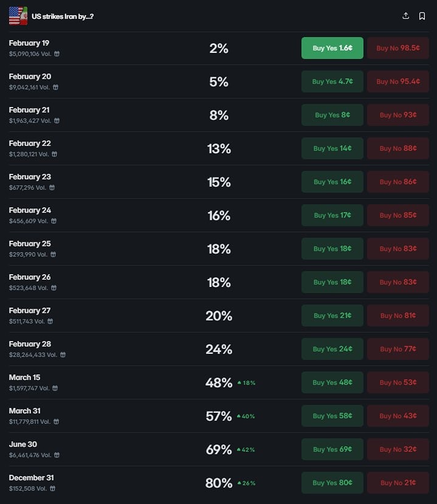
Task: Click the gift icon next to February 19 volume
Action: click(x=57, y=54)
